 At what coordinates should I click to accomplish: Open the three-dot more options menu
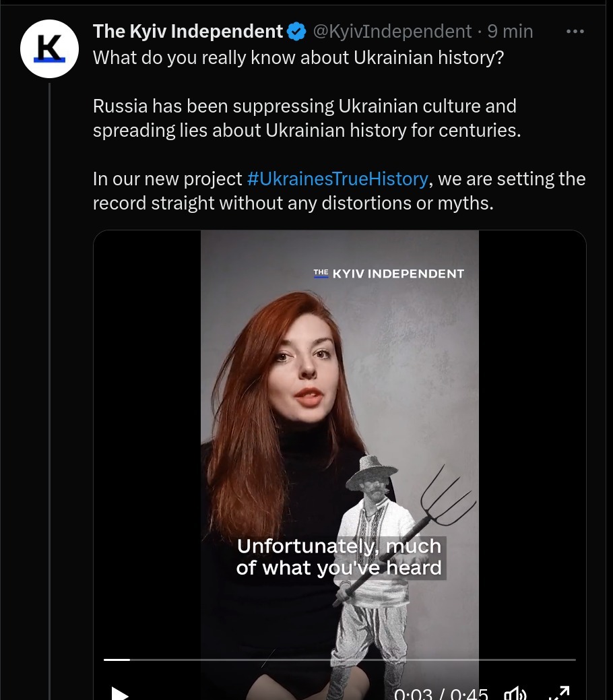click(575, 31)
